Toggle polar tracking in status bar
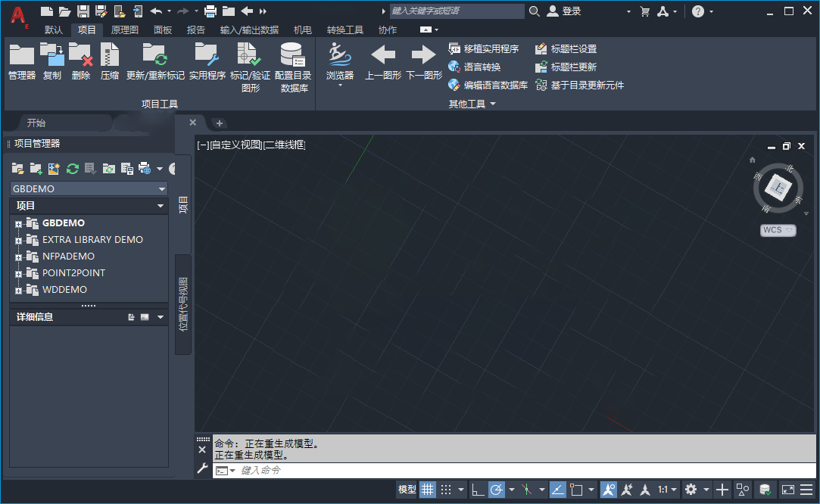Screen dimensions: 820x504 tap(496, 490)
